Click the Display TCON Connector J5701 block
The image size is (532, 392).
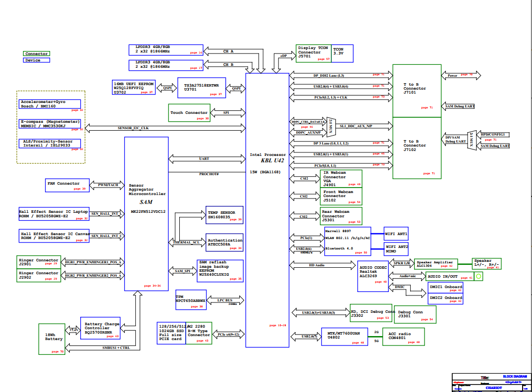pyautogui.click(x=313, y=52)
